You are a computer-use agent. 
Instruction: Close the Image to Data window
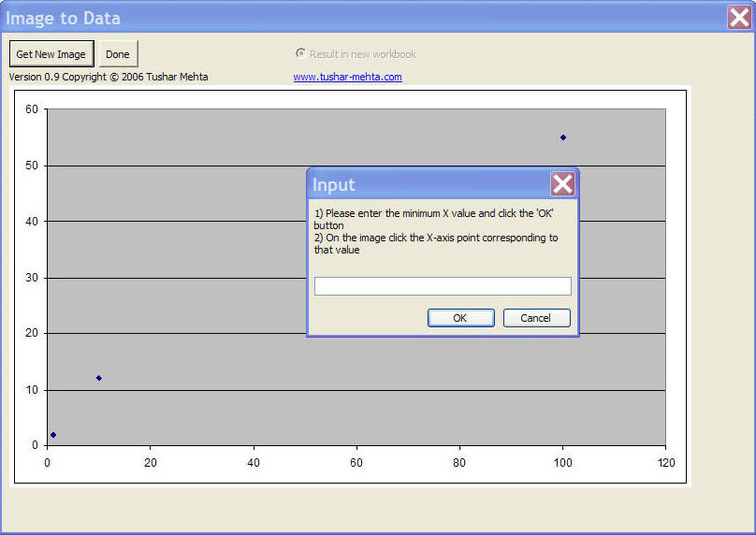click(x=739, y=18)
